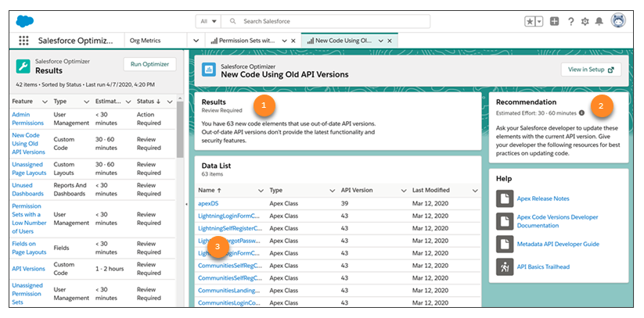Click the Salesforce Optimizer Results wrench icon
644x318 pixels.
23,66
